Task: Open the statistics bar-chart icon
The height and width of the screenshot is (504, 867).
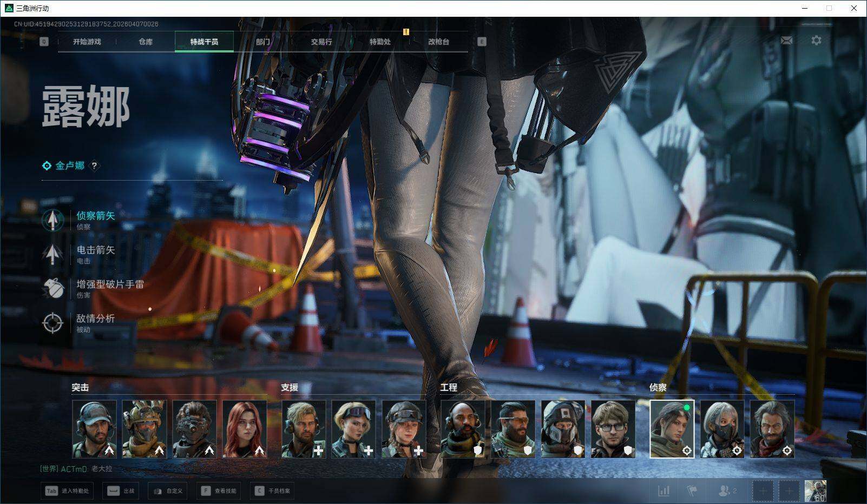Action: tap(664, 491)
